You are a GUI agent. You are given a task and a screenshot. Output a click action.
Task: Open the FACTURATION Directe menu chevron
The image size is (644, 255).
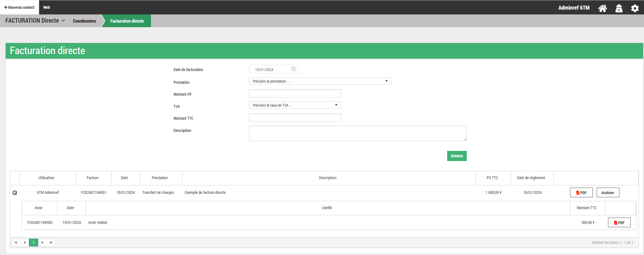coord(63,21)
